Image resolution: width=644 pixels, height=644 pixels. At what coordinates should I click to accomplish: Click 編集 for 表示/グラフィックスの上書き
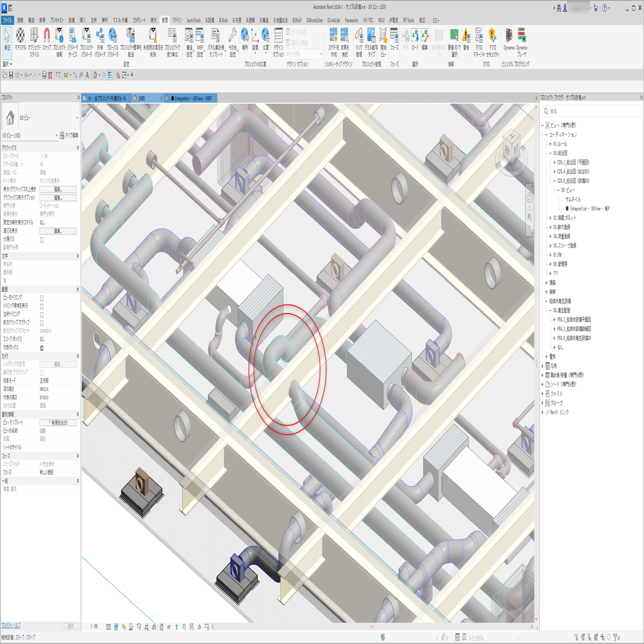pyautogui.click(x=58, y=189)
